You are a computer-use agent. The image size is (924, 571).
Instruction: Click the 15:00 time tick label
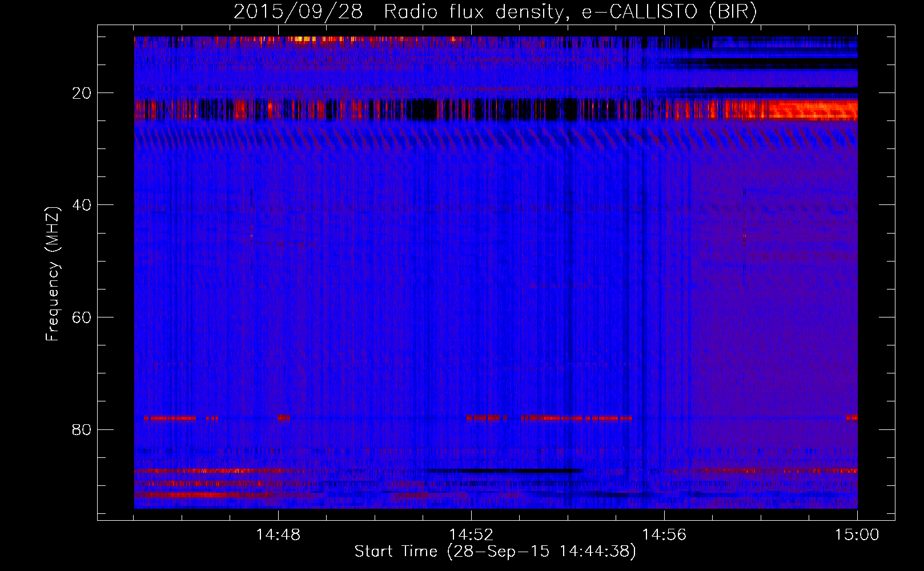[857, 534]
